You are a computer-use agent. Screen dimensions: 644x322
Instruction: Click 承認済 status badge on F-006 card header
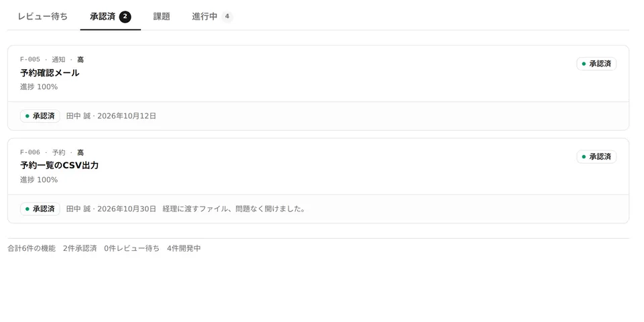tap(596, 156)
